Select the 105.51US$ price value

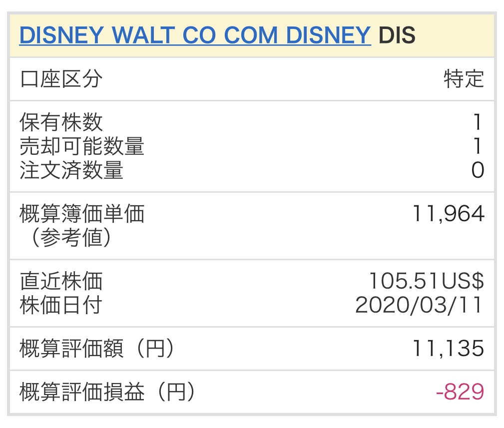[x=426, y=281]
